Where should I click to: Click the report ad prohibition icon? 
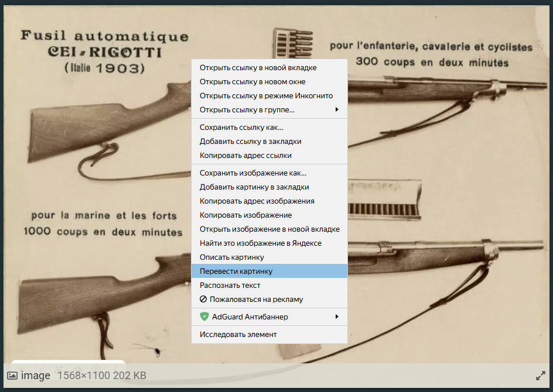204,299
